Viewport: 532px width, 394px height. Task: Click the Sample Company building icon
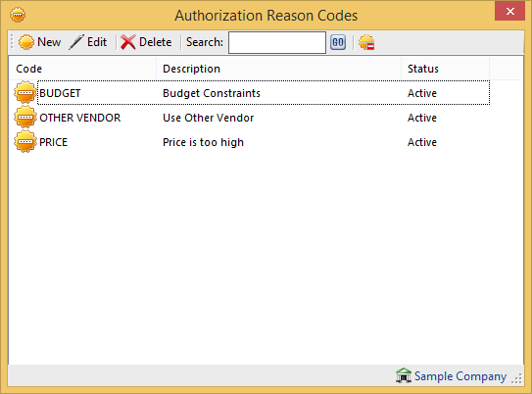click(404, 375)
